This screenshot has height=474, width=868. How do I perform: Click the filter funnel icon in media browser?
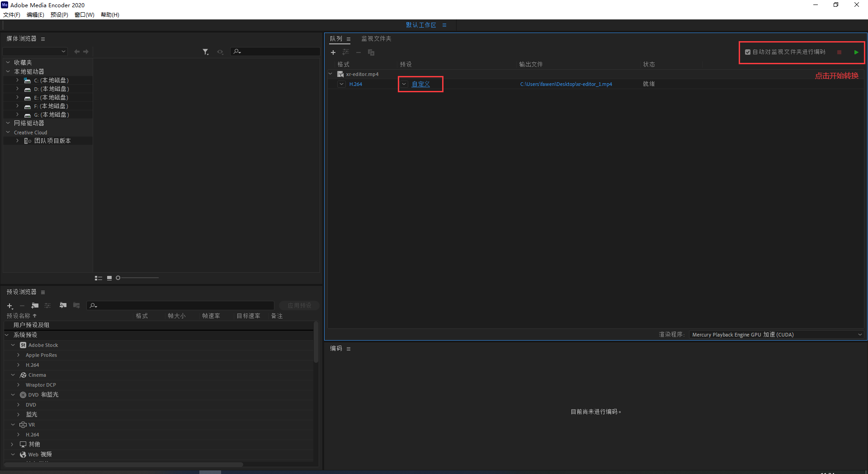205,52
